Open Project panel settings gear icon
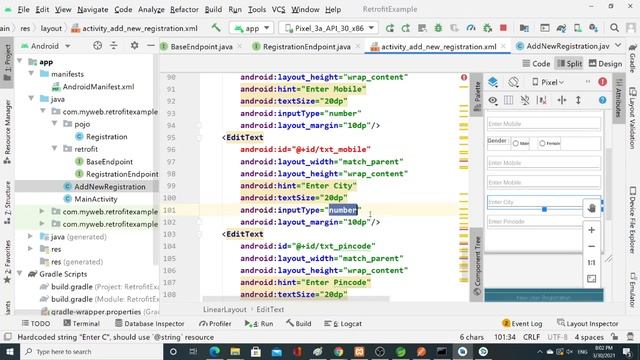640x360 pixels. click(x=134, y=46)
